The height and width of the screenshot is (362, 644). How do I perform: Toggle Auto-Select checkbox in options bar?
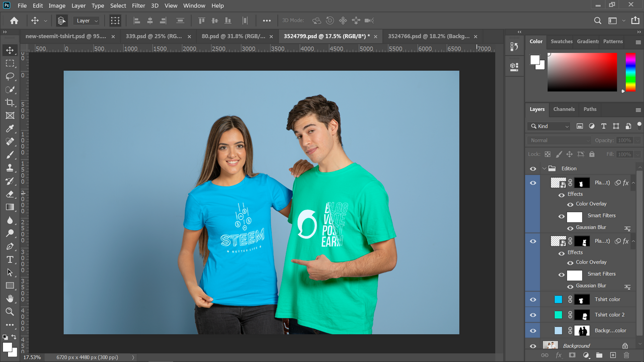(61, 21)
